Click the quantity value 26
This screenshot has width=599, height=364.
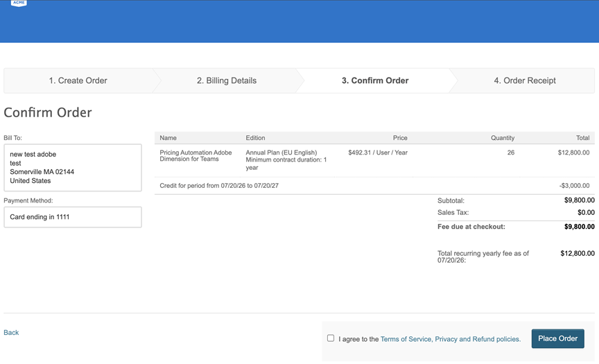(x=511, y=153)
